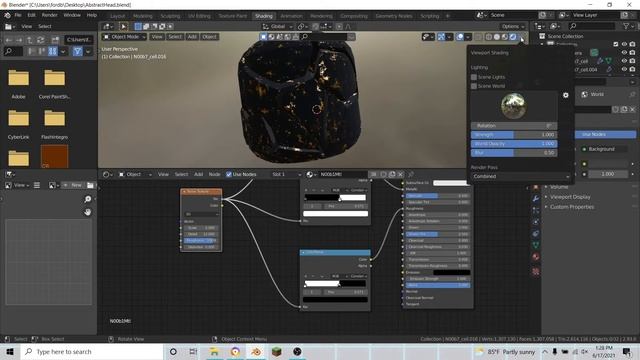Open File Explorer from the taskbar
The image size is (640, 360).
coord(214,352)
